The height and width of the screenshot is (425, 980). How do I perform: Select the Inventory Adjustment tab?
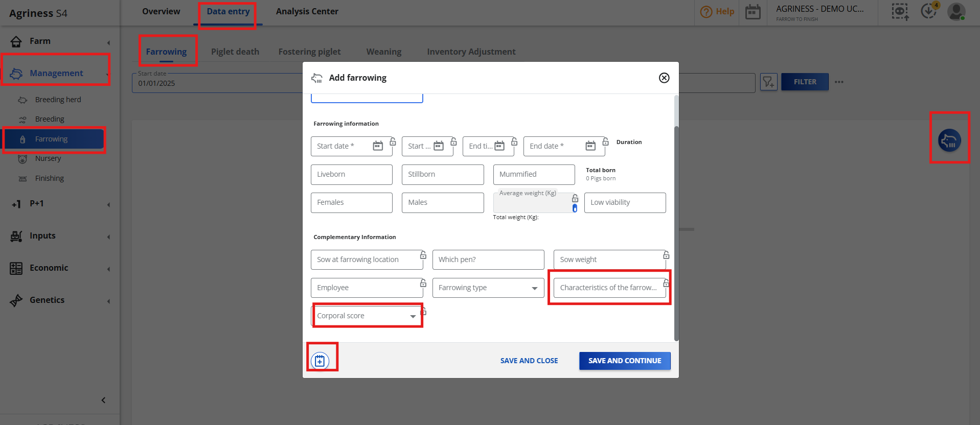(x=471, y=52)
